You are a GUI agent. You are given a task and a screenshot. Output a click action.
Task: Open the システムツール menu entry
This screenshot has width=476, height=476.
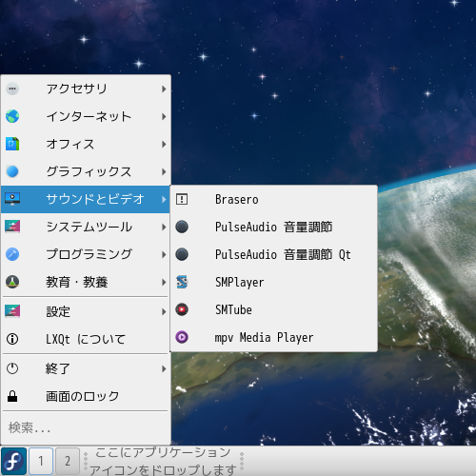[86, 227]
